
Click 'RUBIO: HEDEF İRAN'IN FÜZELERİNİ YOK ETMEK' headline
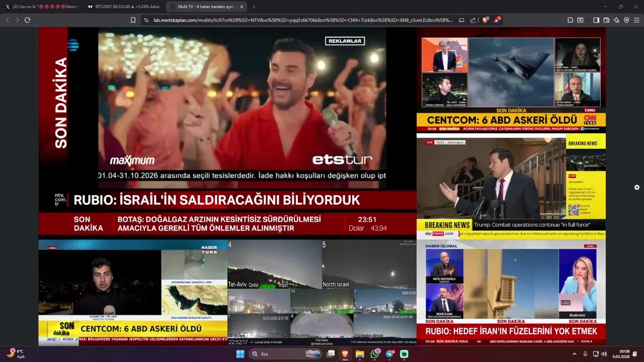coord(511,331)
